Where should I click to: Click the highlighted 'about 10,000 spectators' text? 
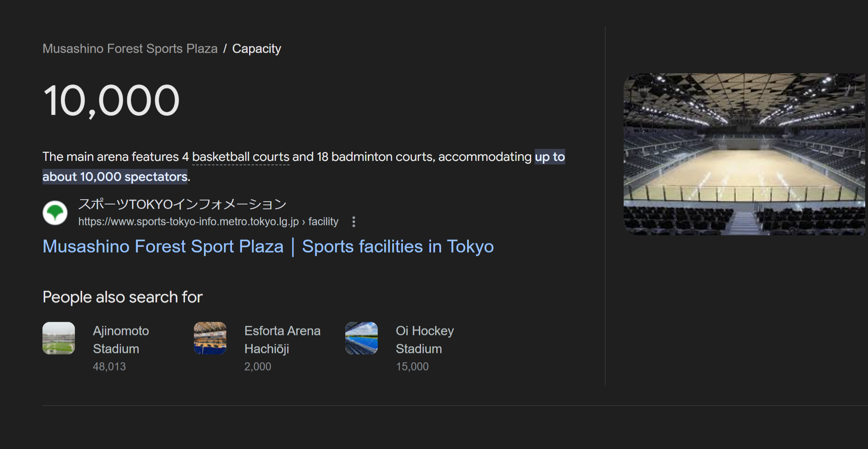[115, 176]
